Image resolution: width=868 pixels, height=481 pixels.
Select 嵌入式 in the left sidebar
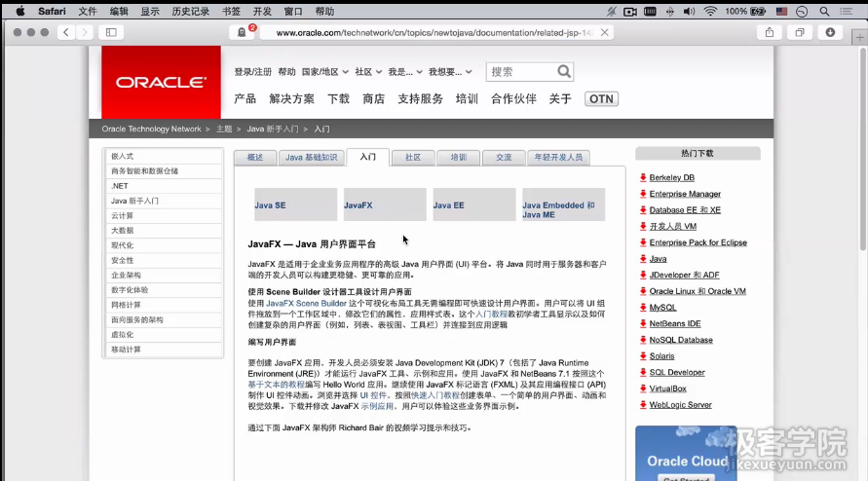164,156
